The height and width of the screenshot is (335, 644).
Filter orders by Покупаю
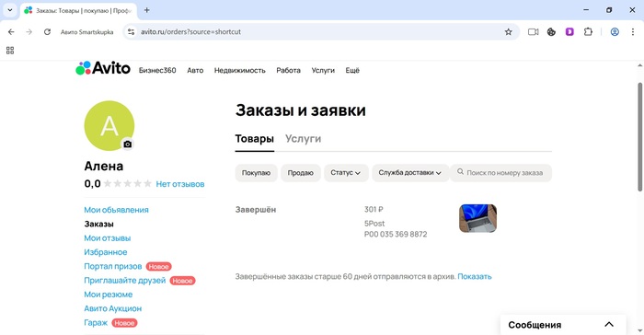pos(256,173)
